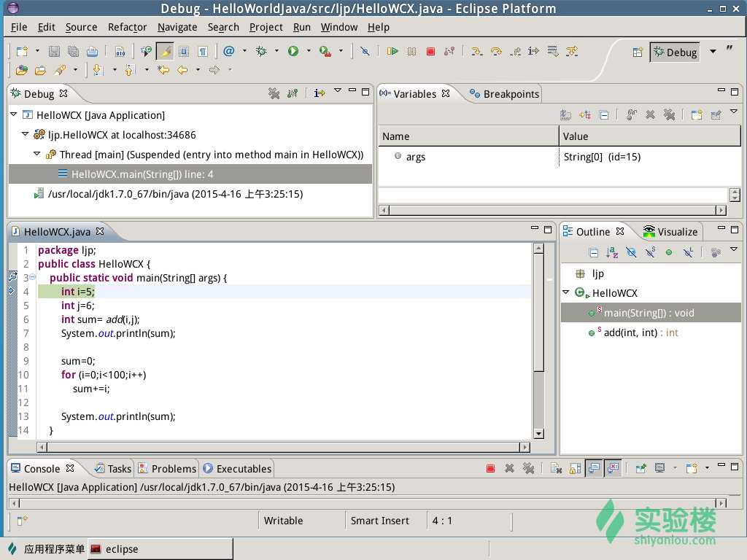
Task: Select the Debug perspective button
Action: pyautogui.click(x=675, y=52)
